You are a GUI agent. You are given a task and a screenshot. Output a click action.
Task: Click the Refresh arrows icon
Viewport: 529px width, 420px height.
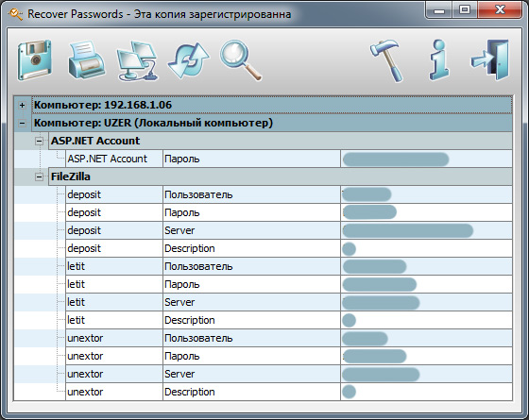tap(189, 60)
